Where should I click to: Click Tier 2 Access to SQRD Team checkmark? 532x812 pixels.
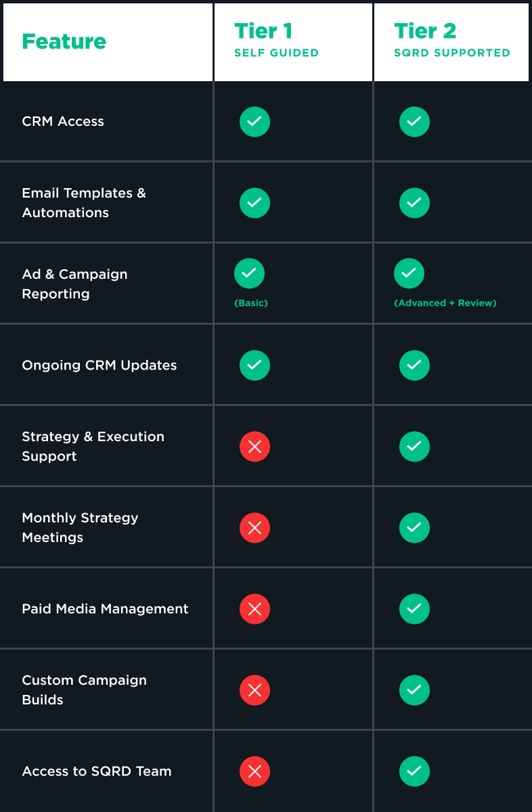[414, 771]
